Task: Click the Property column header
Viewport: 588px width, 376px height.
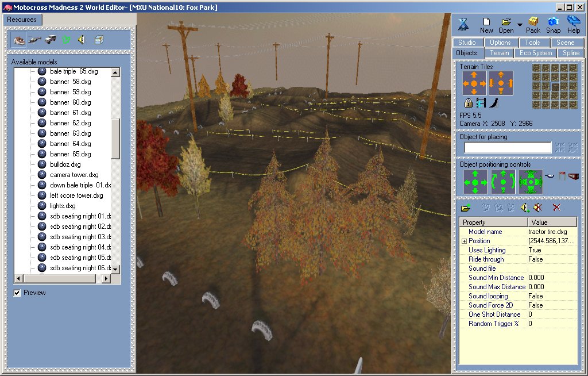Action: pyautogui.click(x=493, y=222)
